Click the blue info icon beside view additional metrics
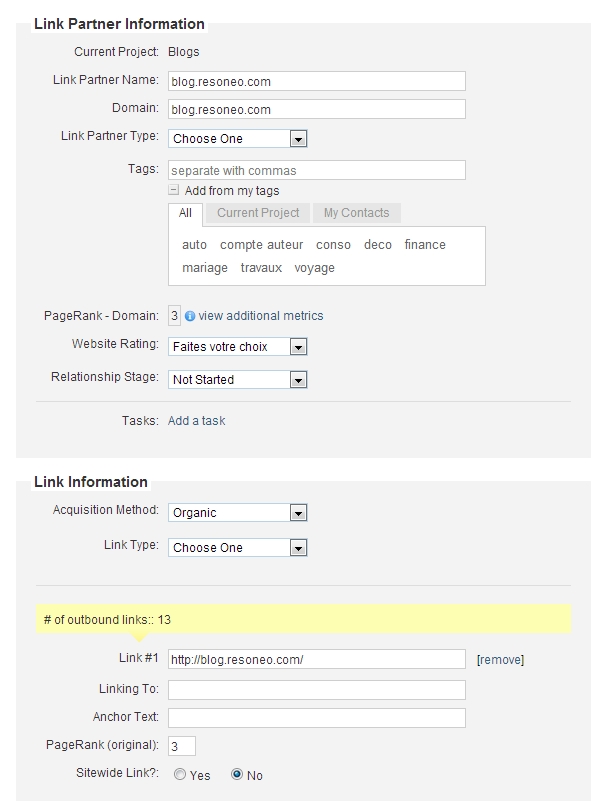Image resolution: width=604 pixels, height=801 pixels. pyautogui.click(x=190, y=316)
